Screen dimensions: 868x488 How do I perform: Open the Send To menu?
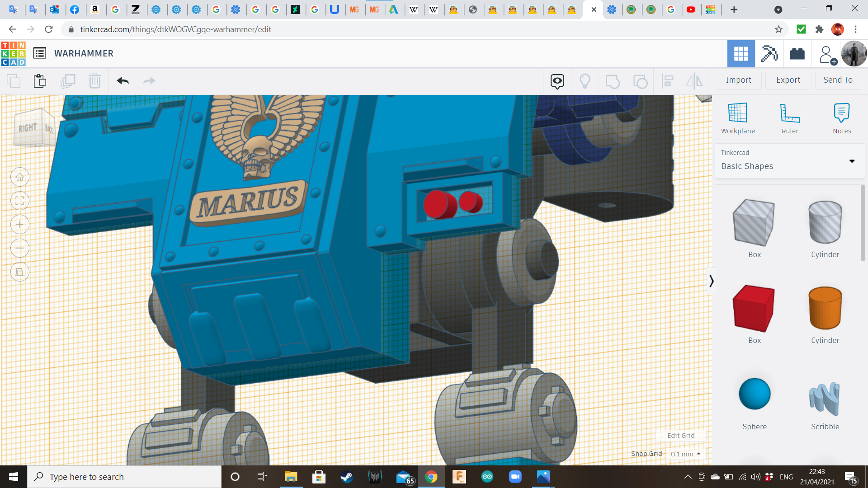838,80
